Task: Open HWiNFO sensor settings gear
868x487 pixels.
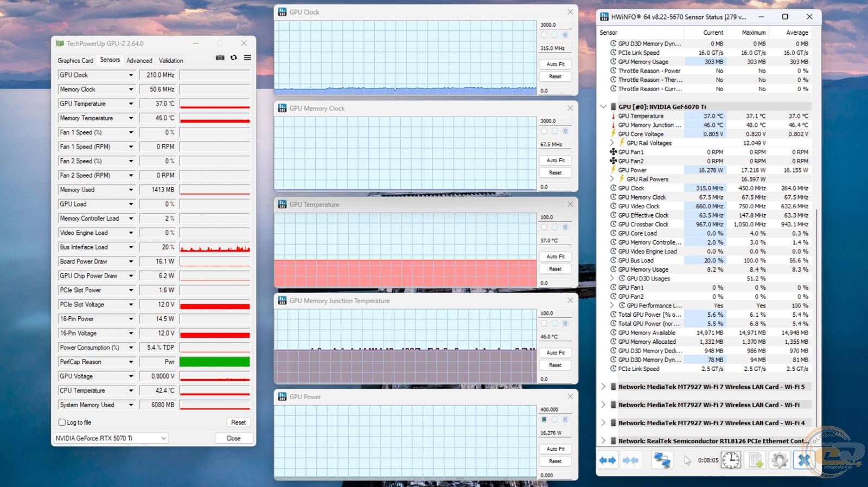Action: click(x=780, y=460)
